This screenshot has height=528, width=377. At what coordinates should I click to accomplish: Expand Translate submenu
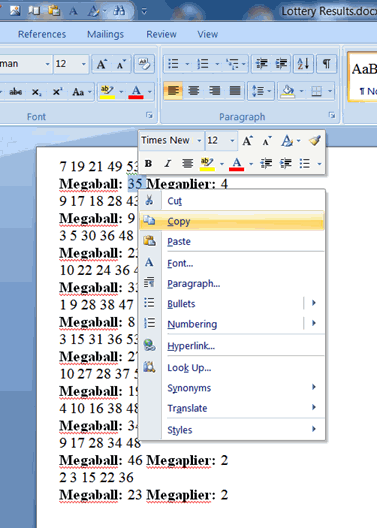pyautogui.click(x=232, y=408)
